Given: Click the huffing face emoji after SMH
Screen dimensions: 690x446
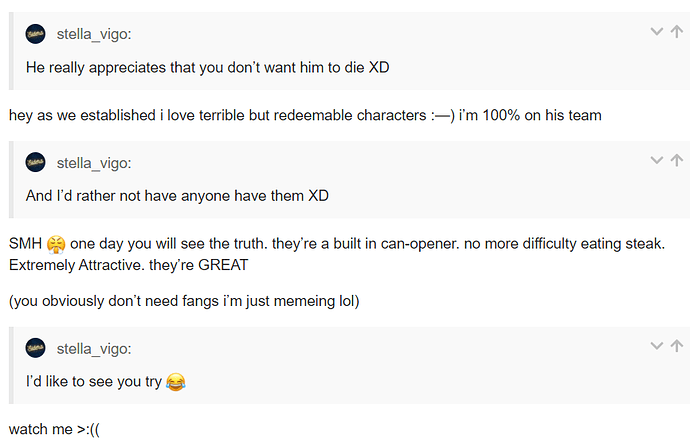Looking at the screenshot, I should pyautogui.click(x=56, y=246).
